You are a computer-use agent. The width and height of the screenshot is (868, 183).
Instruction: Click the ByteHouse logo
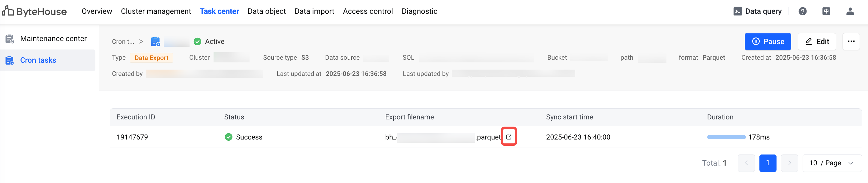(x=34, y=11)
